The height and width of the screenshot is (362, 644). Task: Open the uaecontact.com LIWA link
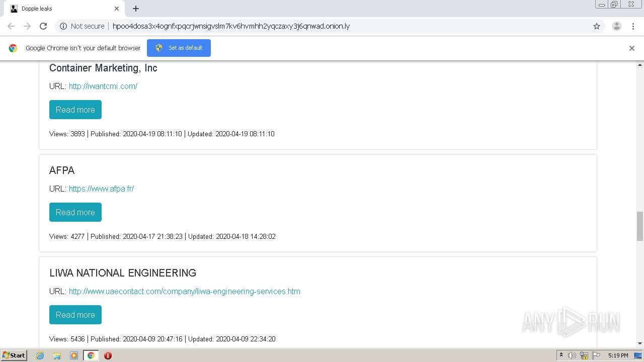185,291
